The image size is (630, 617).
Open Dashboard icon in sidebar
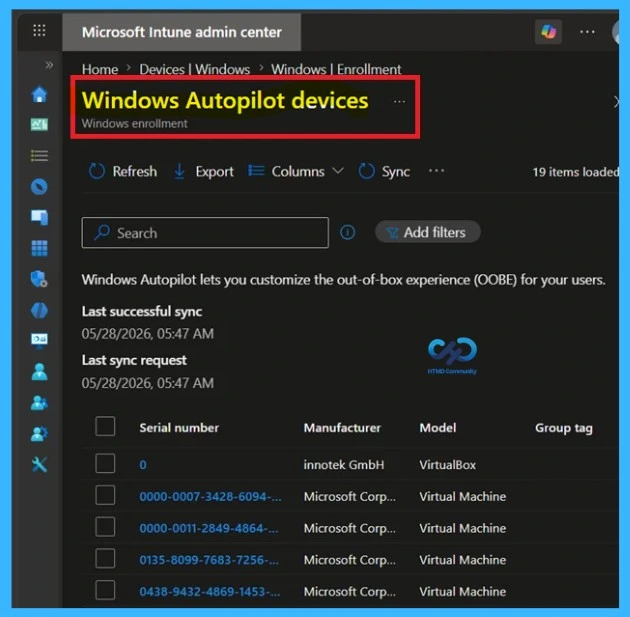coord(39,125)
